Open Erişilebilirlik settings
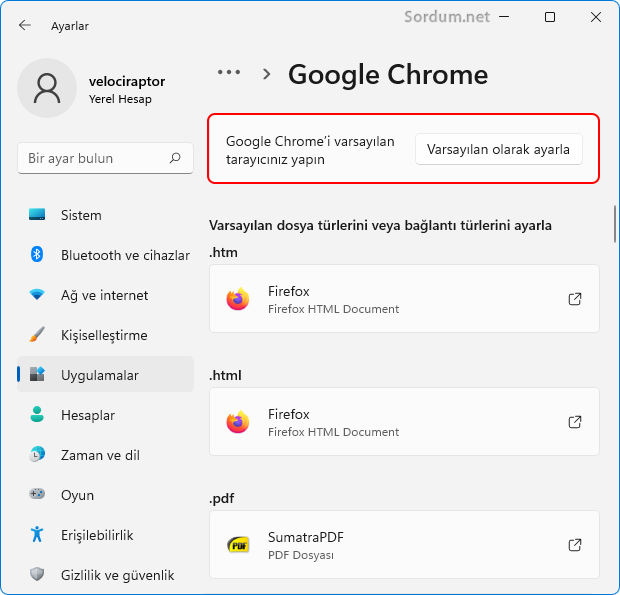The image size is (620, 595). [x=106, y=534]
